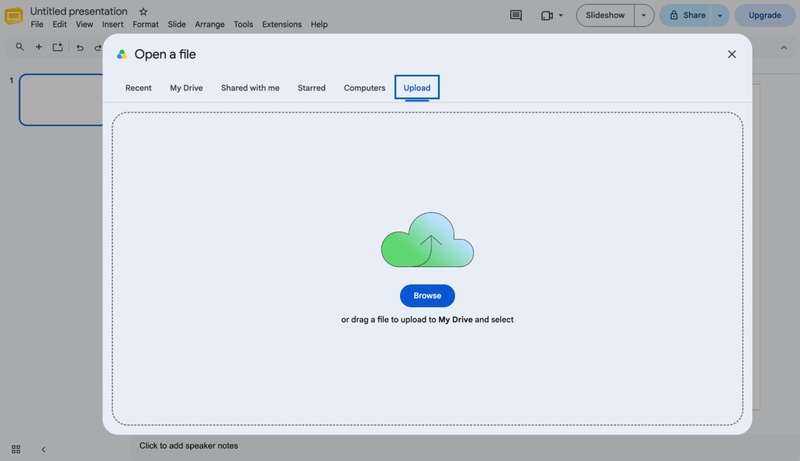Open the Edit menu
Image resolution: width=800 pixels, height=461 pixels.
pos(60,24)
